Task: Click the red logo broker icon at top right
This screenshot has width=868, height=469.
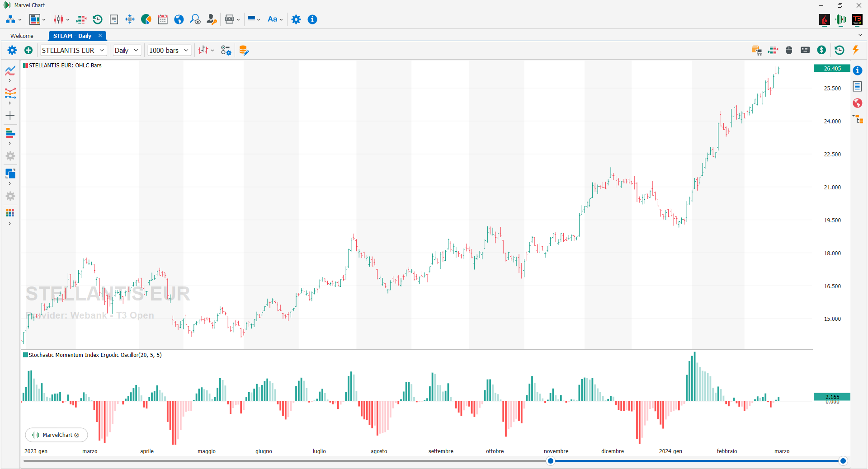Action: [825, 19]
